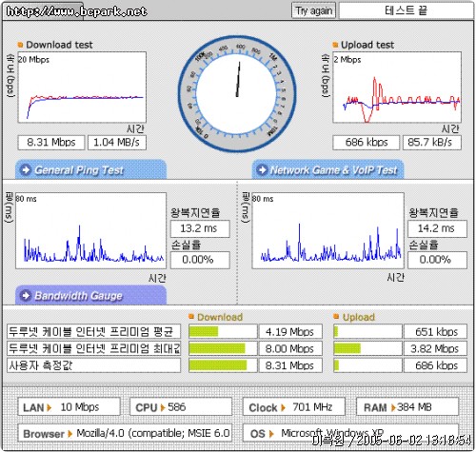Select the Bandwidth Gauge tab
This screenshot has width=476, height=452.
click(90, 295)
